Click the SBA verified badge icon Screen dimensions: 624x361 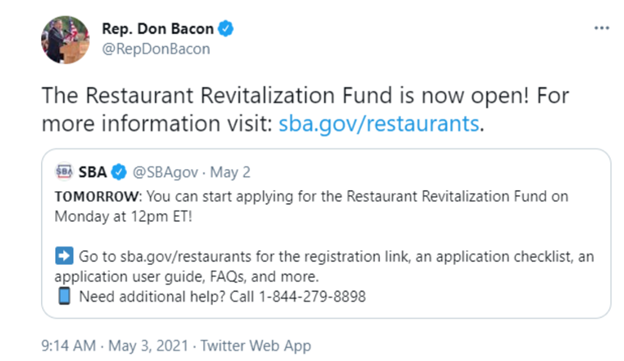tap(119, 172)
